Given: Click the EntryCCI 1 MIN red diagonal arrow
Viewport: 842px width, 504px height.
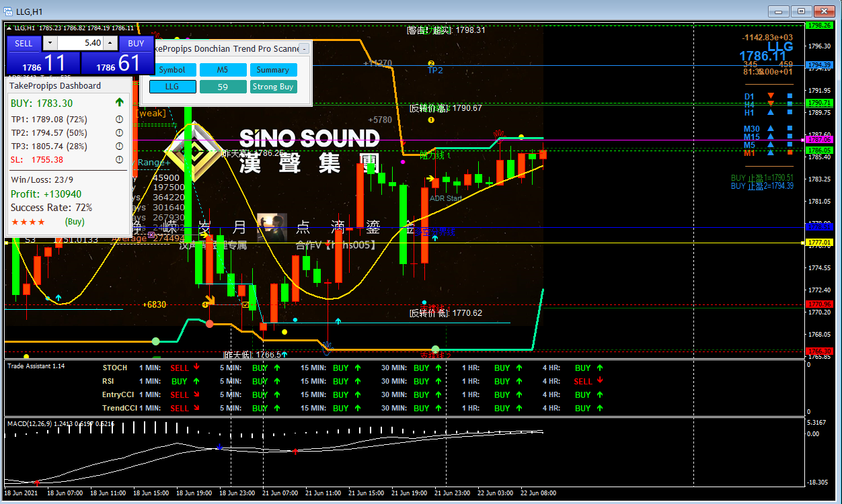Looking at the screenshot, I should [x=196, y=394].
